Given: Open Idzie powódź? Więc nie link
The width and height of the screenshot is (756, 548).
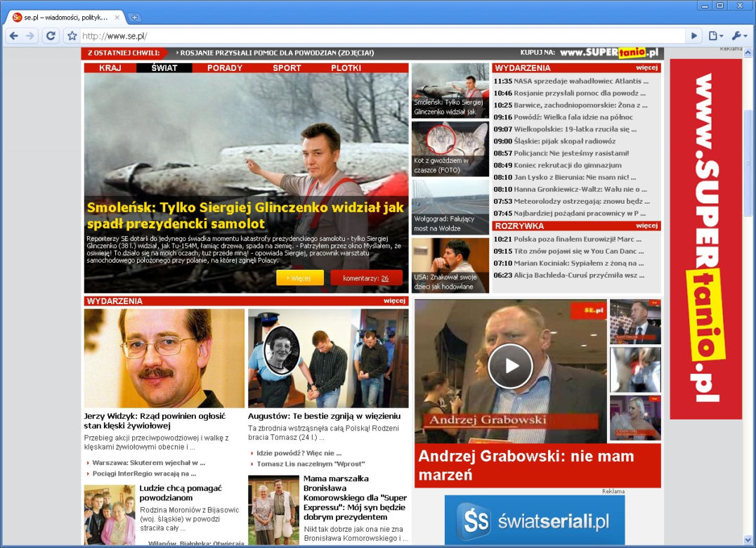Looking at the screenshot, I should (x=299, y=453).
